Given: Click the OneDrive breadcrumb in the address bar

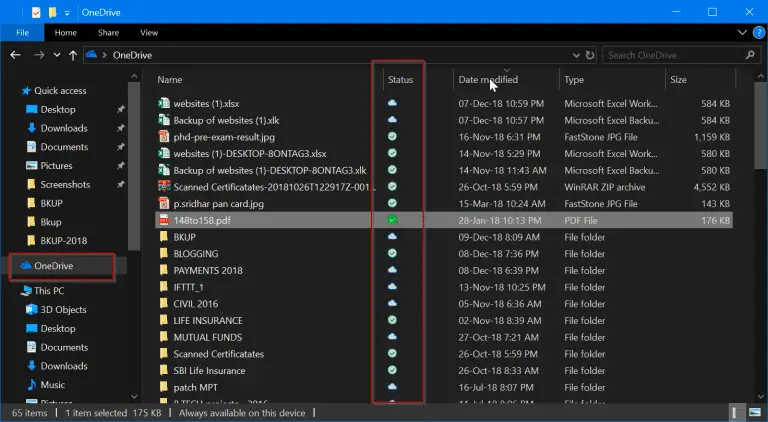Looking at the screenshot, I should click(x=132, y=55).
